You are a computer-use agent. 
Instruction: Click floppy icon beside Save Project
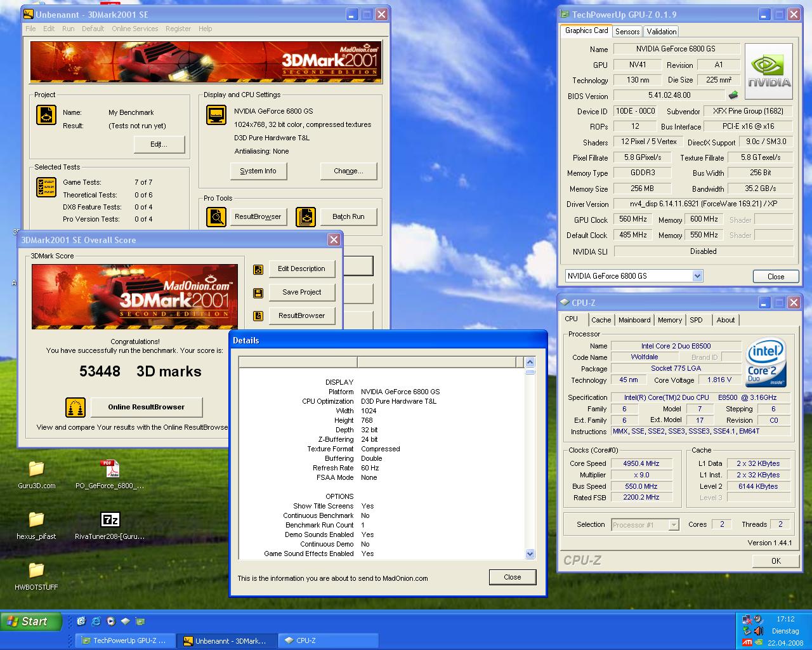(x=258, y=293)
